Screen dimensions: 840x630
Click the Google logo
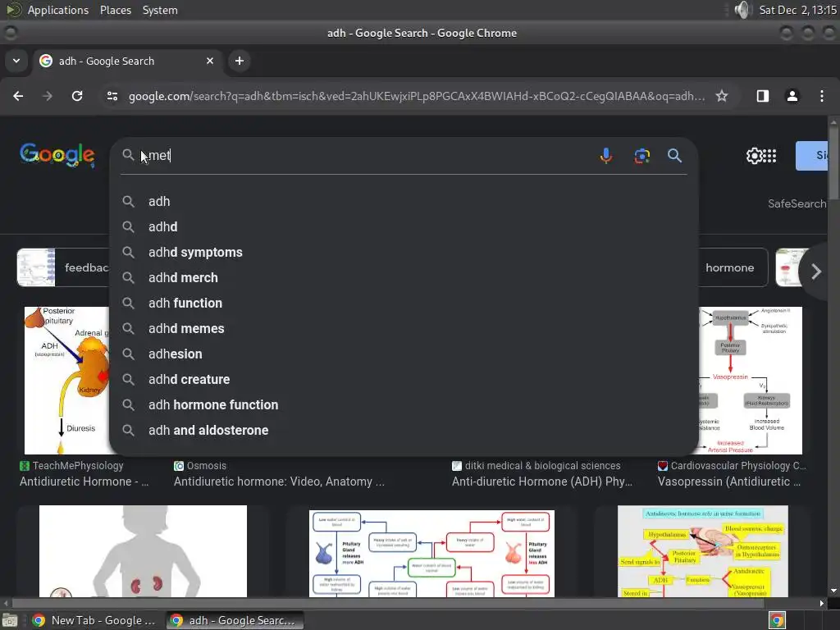pyautogui.click(x=57, y=155)
